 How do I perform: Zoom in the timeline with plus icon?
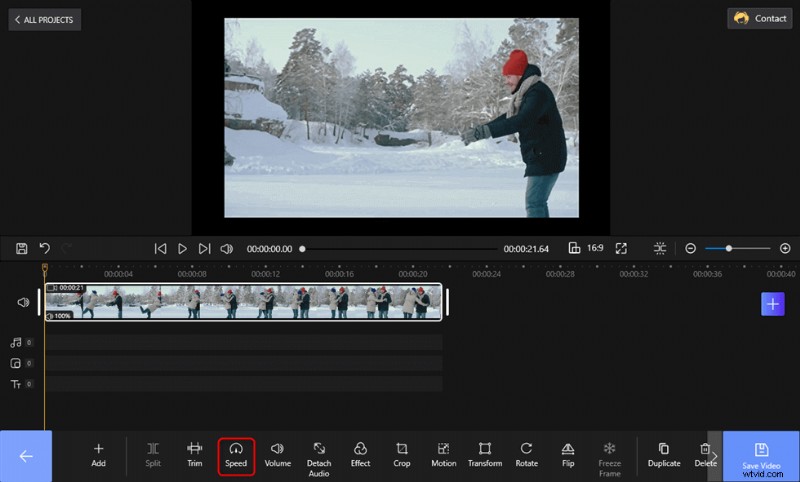(x=785, y=248)
